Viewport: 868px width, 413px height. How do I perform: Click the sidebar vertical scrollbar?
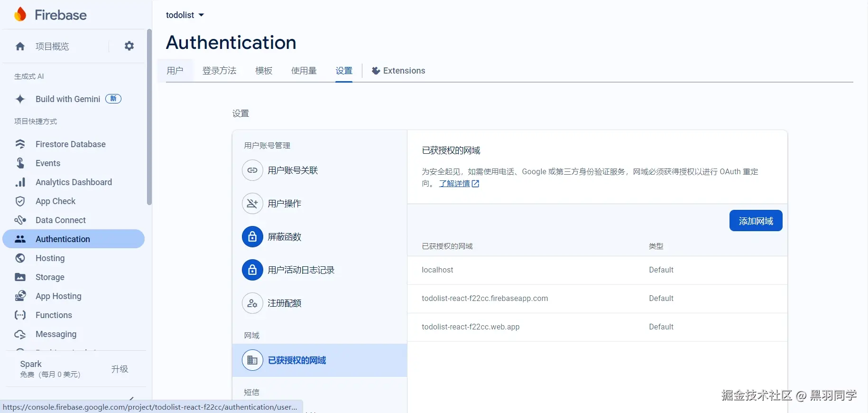click(149, 117)
